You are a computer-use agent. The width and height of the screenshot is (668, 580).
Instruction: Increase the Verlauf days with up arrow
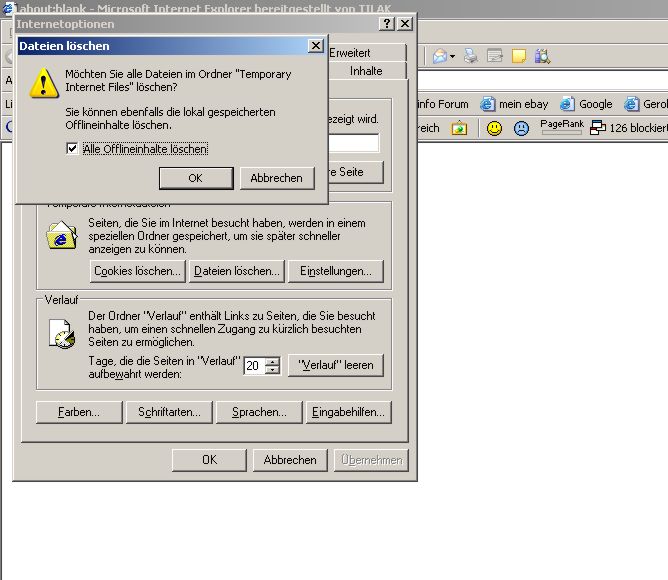pos(272,361)
